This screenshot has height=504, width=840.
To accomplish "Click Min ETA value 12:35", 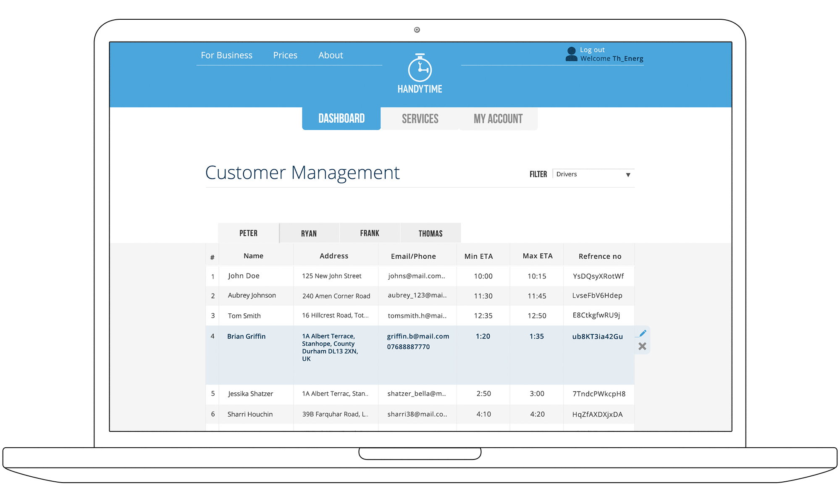I will pos(483,316).
